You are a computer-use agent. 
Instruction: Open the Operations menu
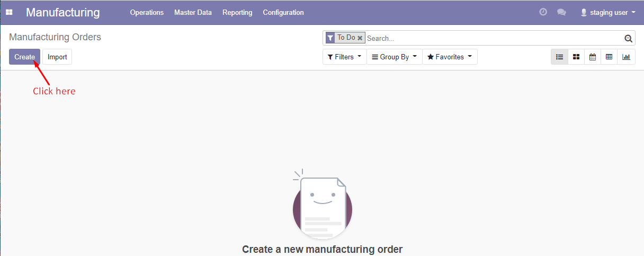tap(147, 12)
